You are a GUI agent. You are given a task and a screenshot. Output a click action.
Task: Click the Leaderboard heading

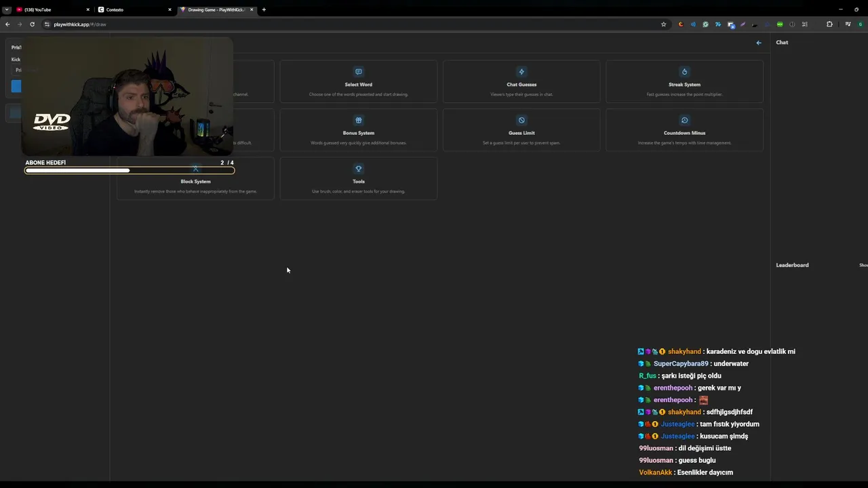click(x=792, y=265)
